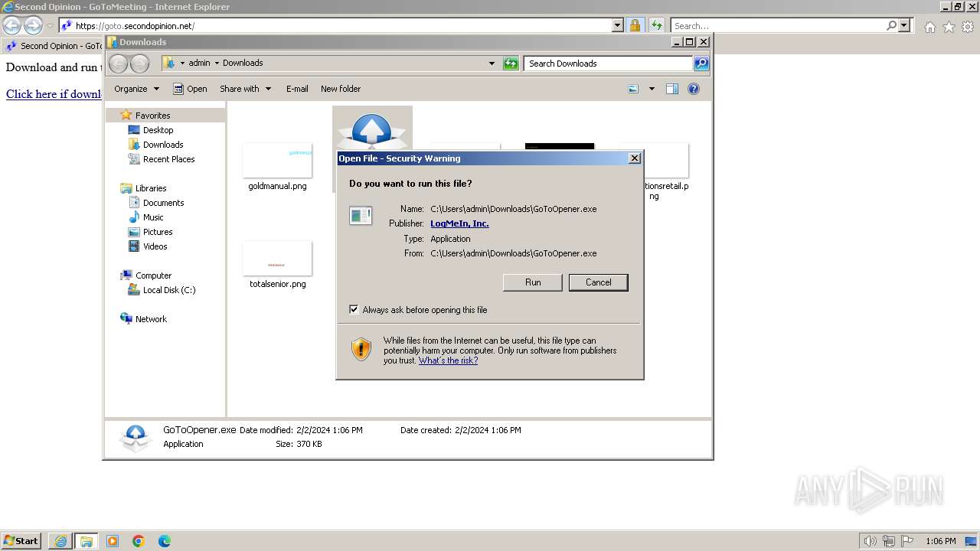Open Recent Places in navigation pane
980x551 pixels.
(x=168, y=159)
